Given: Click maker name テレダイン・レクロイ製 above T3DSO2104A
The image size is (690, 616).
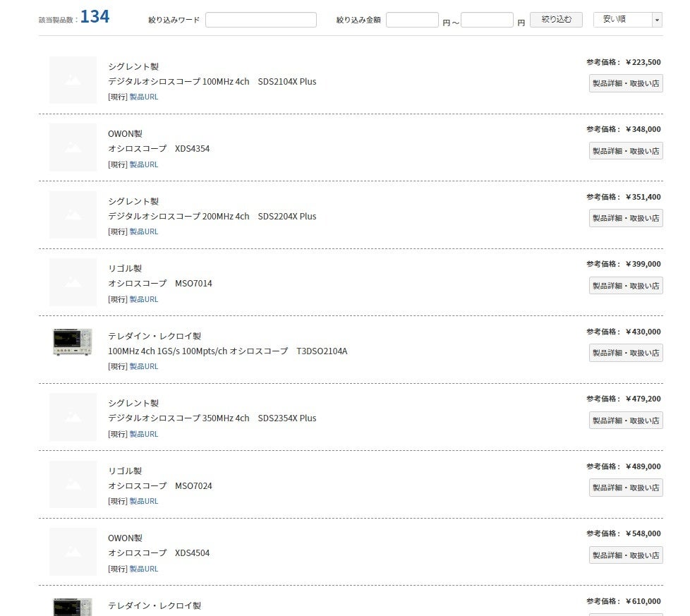Looking at the screenshot, I should 155,336.
